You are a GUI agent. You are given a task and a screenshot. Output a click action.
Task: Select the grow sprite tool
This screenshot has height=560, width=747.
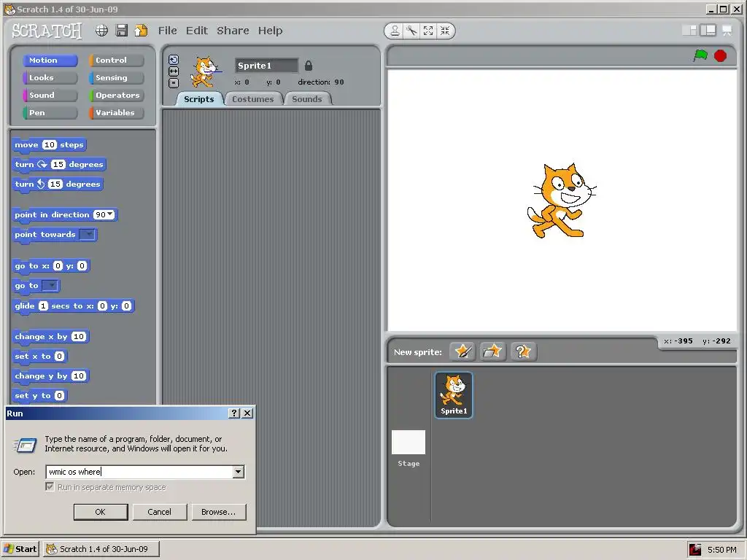tap(428, 31)
